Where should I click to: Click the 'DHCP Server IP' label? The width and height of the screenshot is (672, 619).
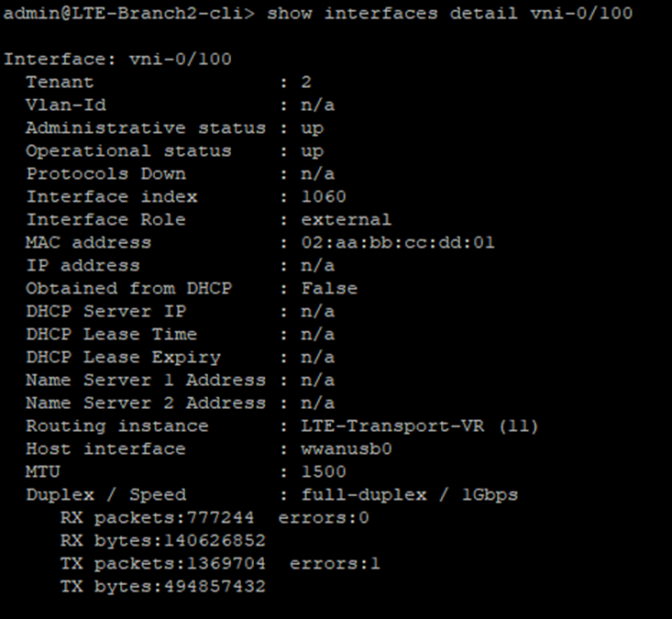(x=105, y=311)
